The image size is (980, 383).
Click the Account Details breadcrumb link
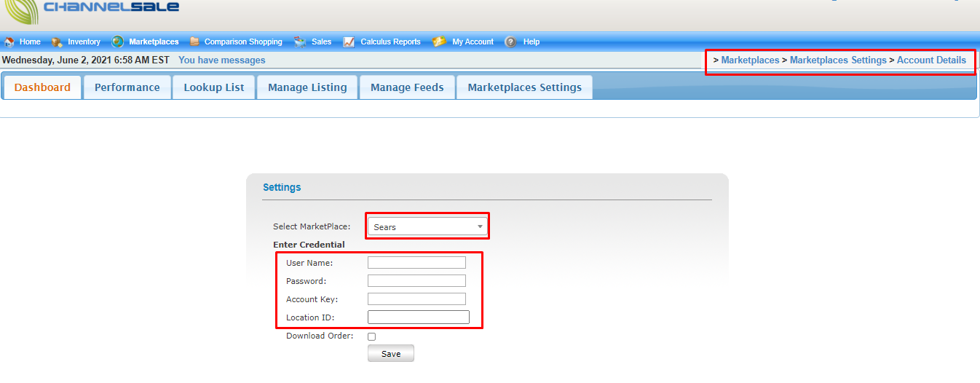point(931,60)
